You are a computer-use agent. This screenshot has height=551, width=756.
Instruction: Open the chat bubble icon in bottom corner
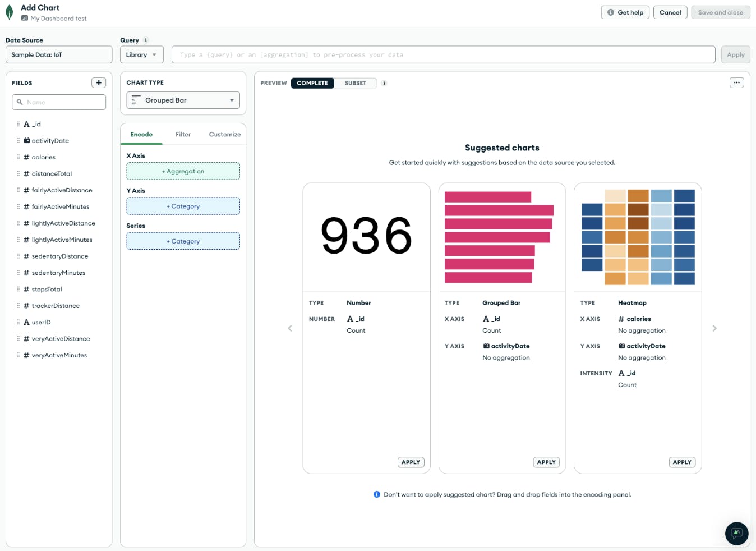(736, 533)
